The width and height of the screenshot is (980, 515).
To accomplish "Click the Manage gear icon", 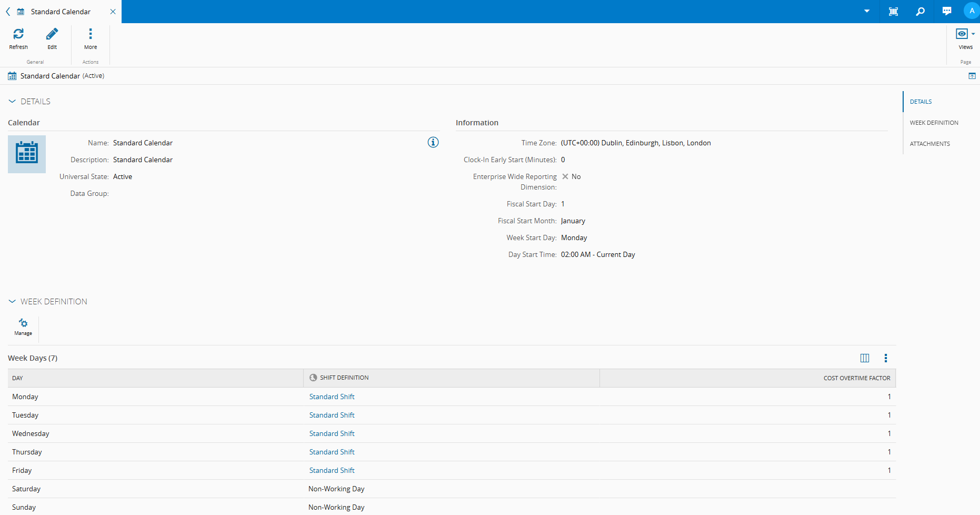I will [x=23, y=324].
